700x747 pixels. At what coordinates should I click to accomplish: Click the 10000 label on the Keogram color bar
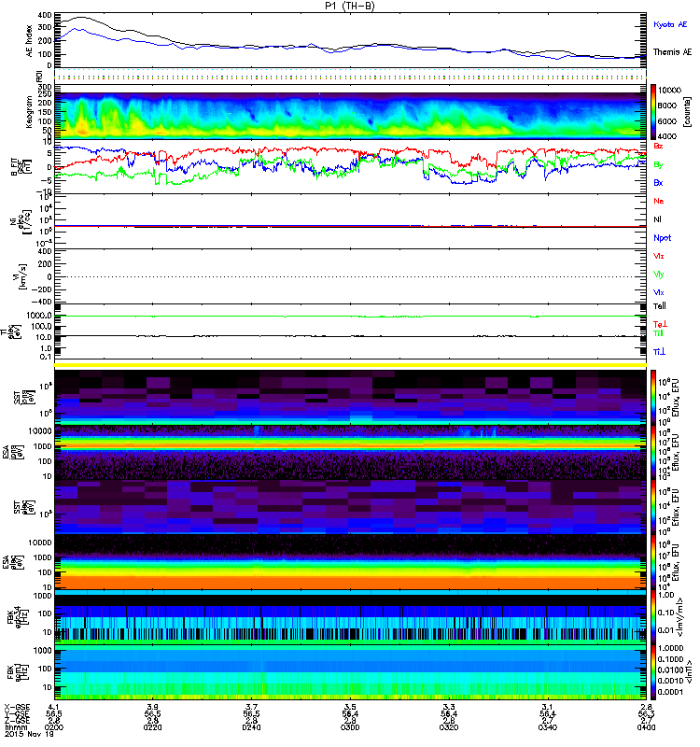pyautogui.click(x=669, y=90)
